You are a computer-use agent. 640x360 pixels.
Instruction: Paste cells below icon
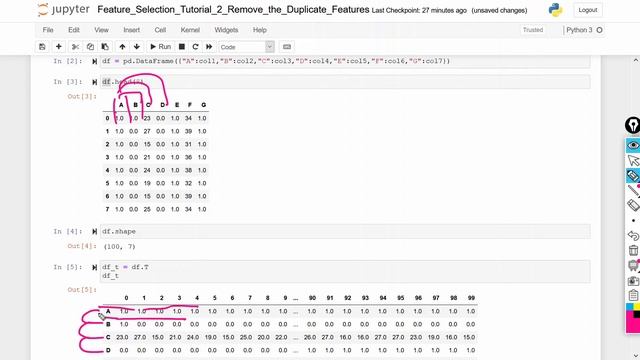pyautogui.click(x=105, y=47)
